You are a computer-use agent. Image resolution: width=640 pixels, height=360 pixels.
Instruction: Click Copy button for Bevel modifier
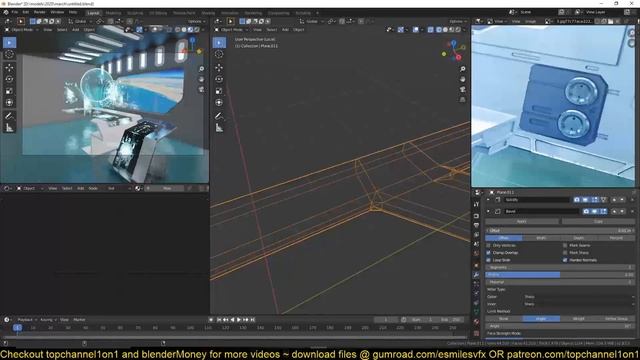click(x=598, y=221)
